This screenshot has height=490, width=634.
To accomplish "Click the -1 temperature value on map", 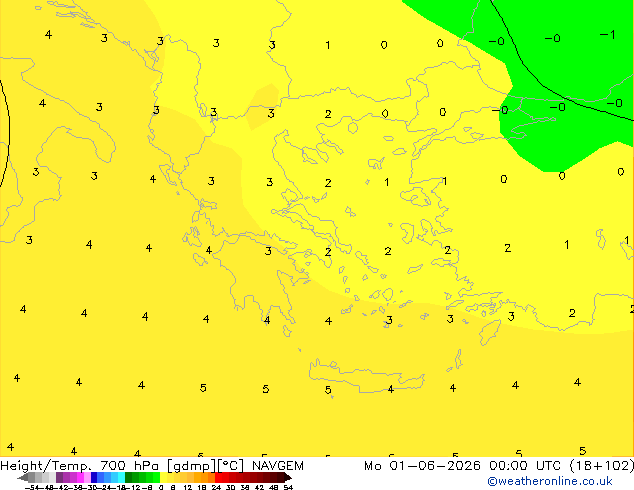I will point(607,35).
